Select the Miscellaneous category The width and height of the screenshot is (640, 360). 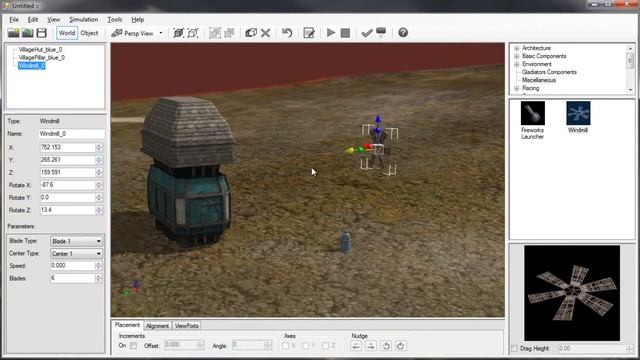click(539, 80)
